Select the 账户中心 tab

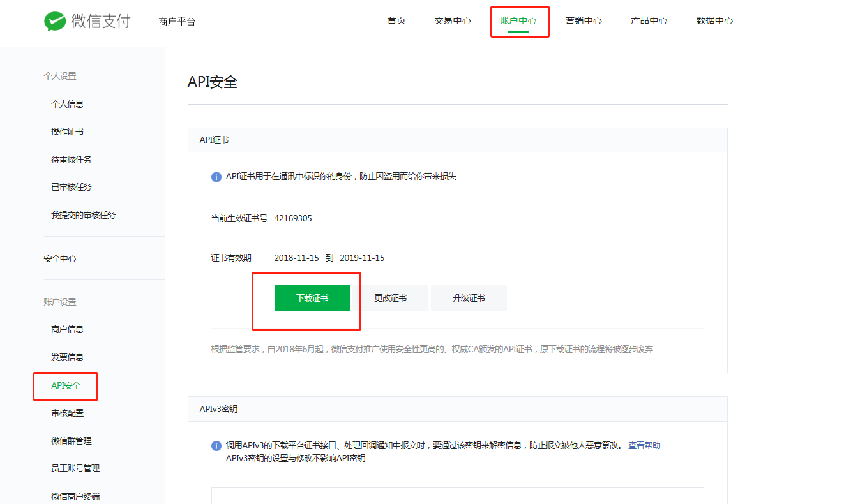[x=518, y=20]
